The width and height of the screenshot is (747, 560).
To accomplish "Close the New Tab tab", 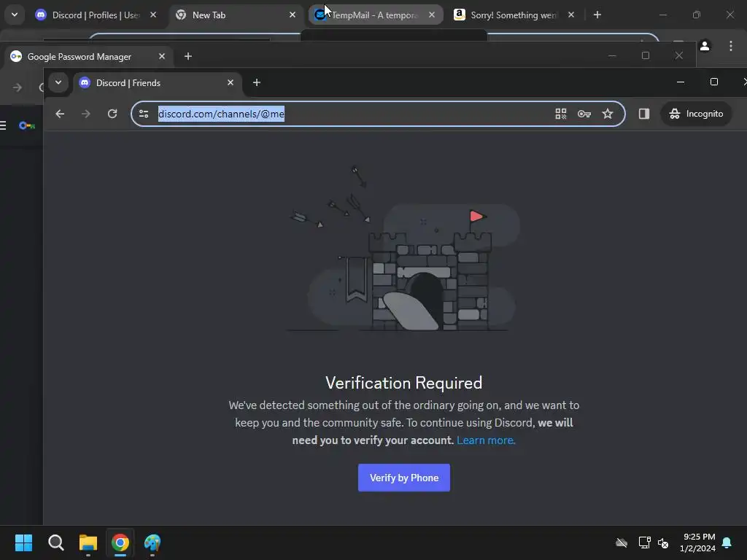I will pos(293,15).
